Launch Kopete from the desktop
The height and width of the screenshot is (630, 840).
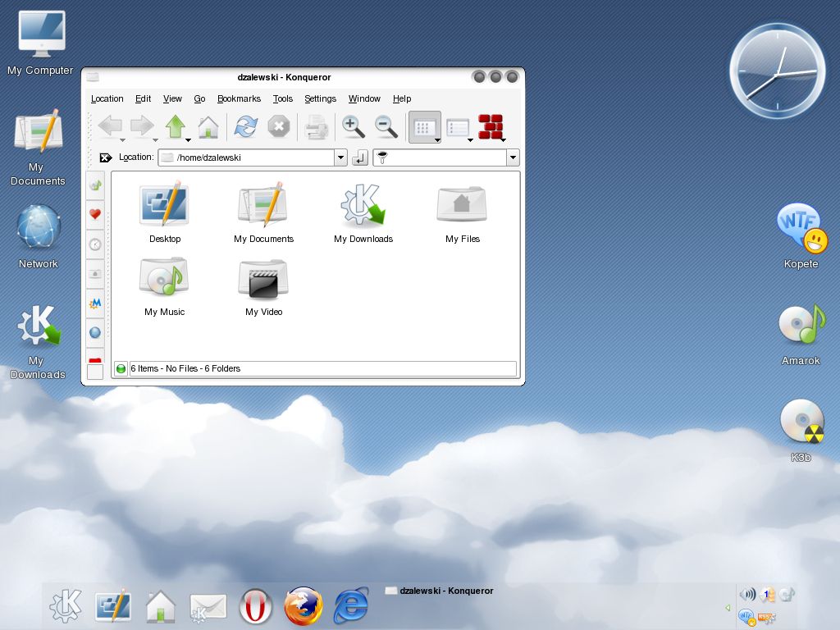[x=801, y=235]
